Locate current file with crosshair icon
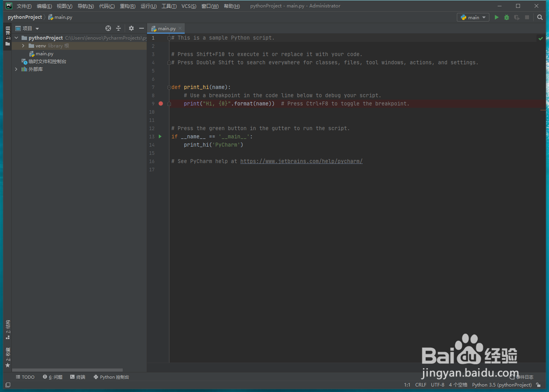The height and width of the screenshot is (392, 549). point(108,28)
